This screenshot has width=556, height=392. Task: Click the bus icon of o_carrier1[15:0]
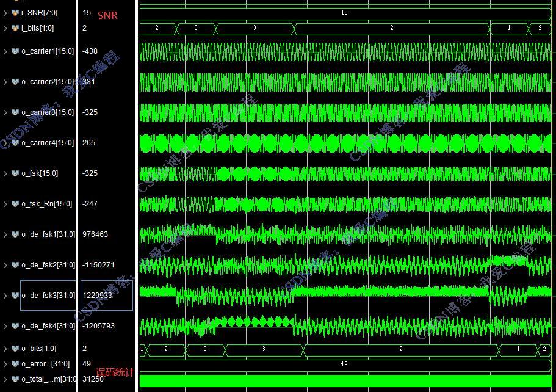pos(15,51)
